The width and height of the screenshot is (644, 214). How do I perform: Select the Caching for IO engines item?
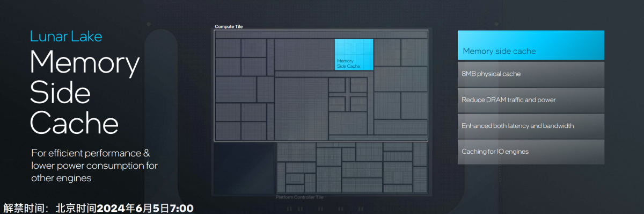tap(531, 152)
